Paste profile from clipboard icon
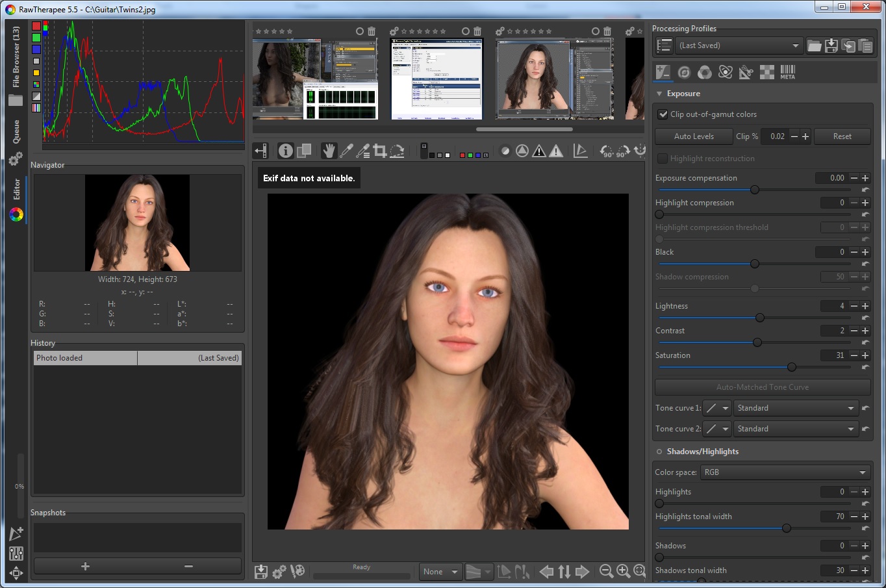The image size is (886, 588). pyautogui.click(x=865, y=45)
